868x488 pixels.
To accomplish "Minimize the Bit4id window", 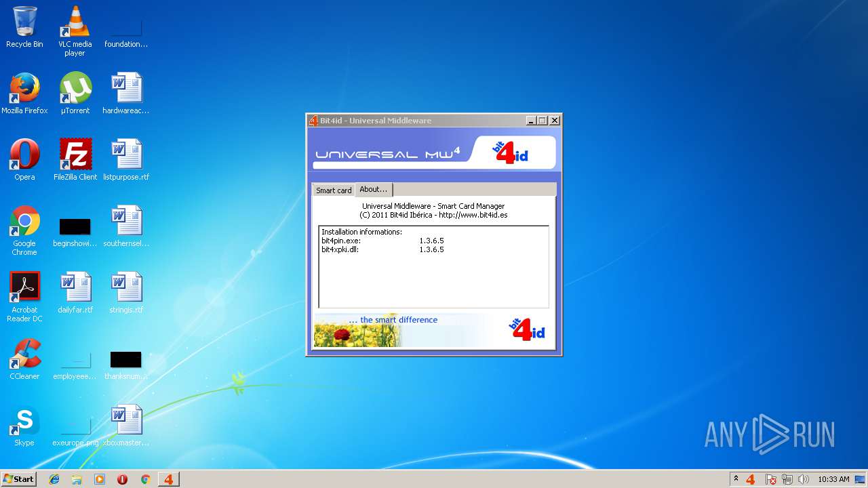I will click(531, 121).
